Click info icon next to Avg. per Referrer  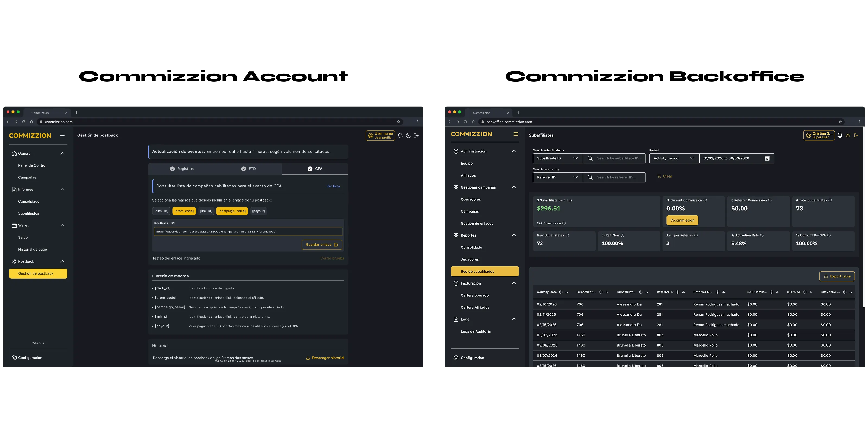coord(696,235)
